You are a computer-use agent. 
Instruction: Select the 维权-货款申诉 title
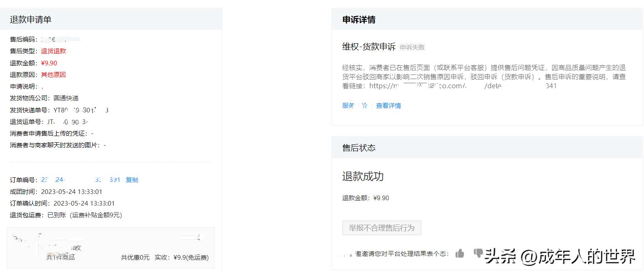(x=368, y=47)
